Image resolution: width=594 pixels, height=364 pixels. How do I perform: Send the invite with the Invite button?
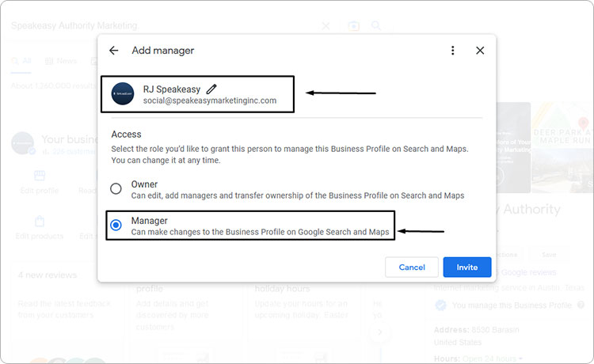tap(467, 267)
